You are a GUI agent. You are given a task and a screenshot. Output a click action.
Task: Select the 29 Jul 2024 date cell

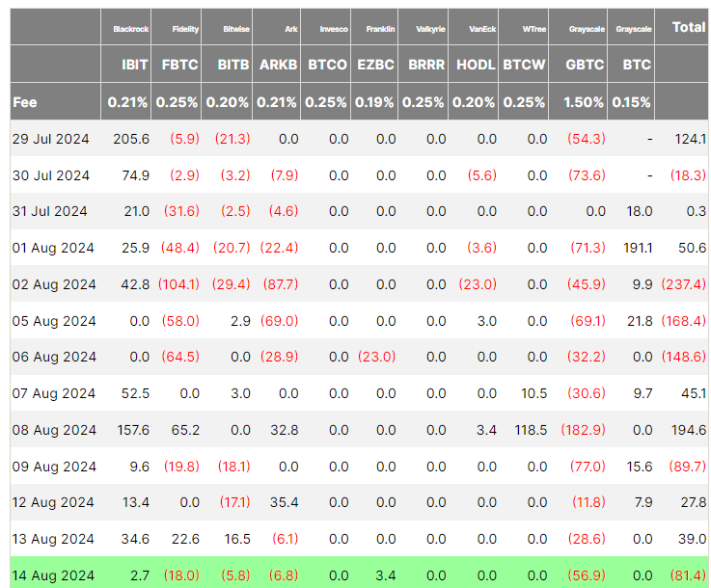pos(50,139)
